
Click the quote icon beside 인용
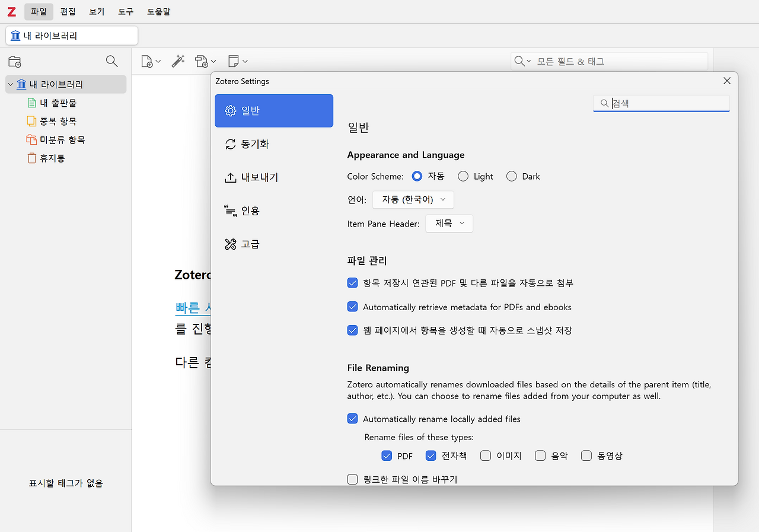point(231,211)
